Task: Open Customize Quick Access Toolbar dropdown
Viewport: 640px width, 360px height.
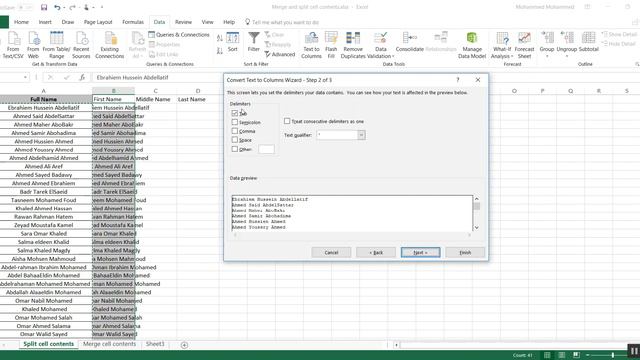Action: [x=102, y=7]
